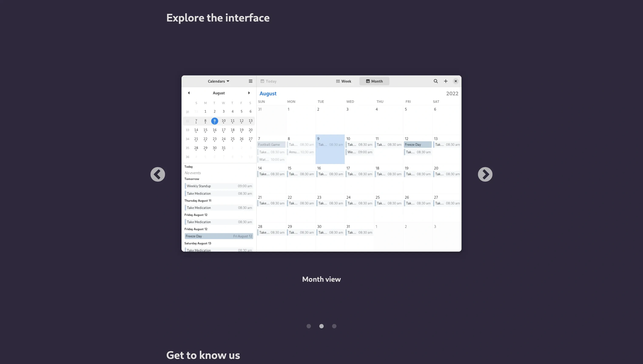643x364 pixels.
Task: Select August 9 highlighted date
Action: point(214,121)
